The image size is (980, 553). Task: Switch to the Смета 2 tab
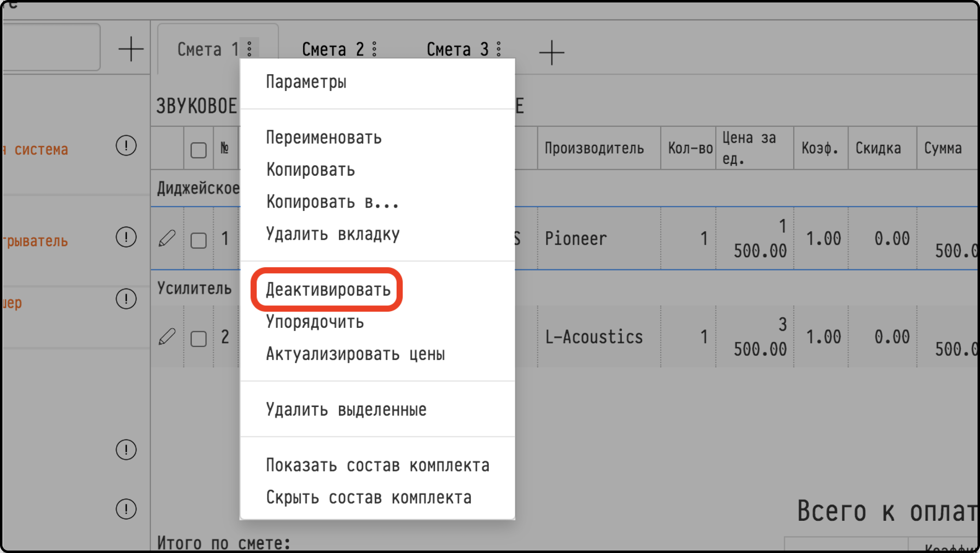[x=333, y=49]
